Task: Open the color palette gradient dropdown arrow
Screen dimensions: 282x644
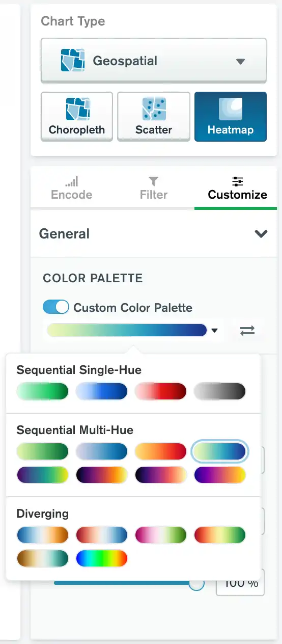Action: pos(214,331)
